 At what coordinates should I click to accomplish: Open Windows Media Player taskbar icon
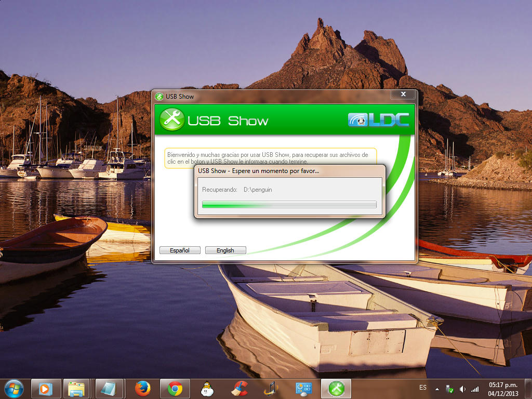tap(46, 388)
